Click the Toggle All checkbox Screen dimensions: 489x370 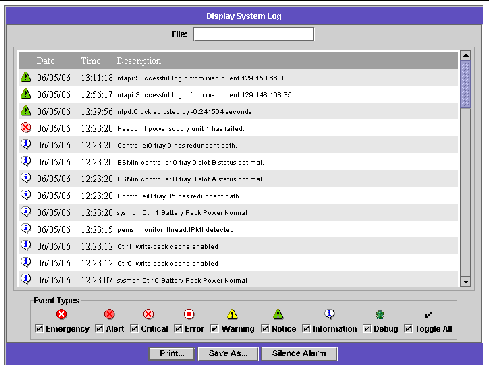tap(408, 329)
